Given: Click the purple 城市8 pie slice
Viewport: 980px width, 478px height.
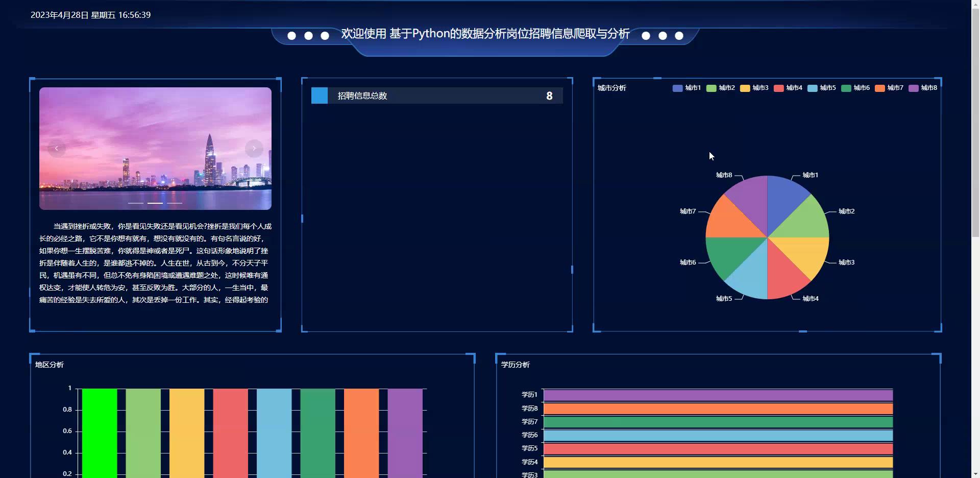Looking at the screenshot, I should tap(752, 202).
